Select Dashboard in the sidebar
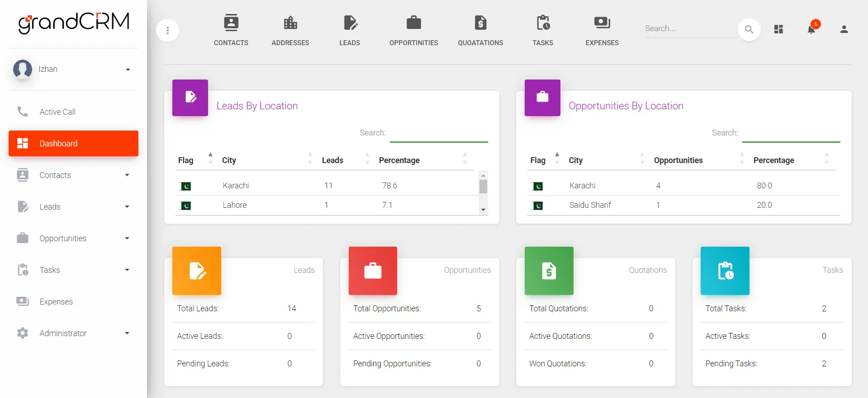This screenshot has width=868, height=398. [x=73, y=144]
